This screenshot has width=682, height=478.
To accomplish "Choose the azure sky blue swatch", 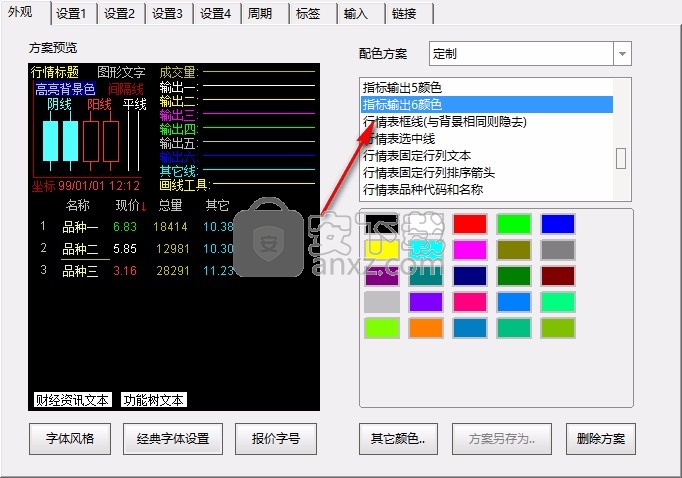I will point(514,302).
